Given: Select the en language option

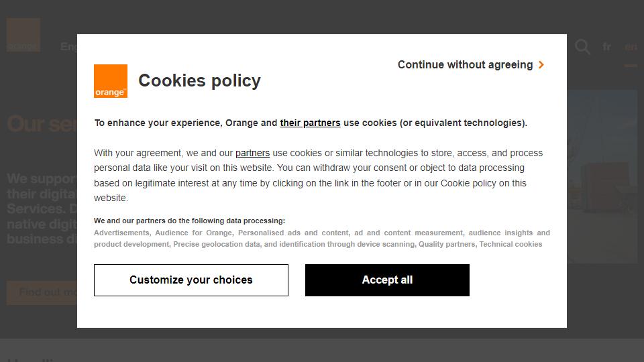Looking at the screenshot, I should pyautogui.click(x=631, y=47).
